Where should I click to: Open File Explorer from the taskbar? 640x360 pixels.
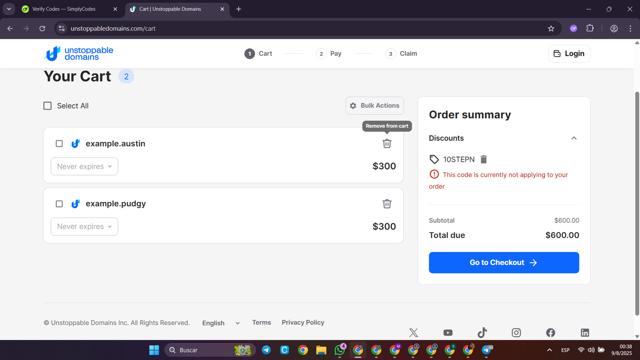point(321,350)
